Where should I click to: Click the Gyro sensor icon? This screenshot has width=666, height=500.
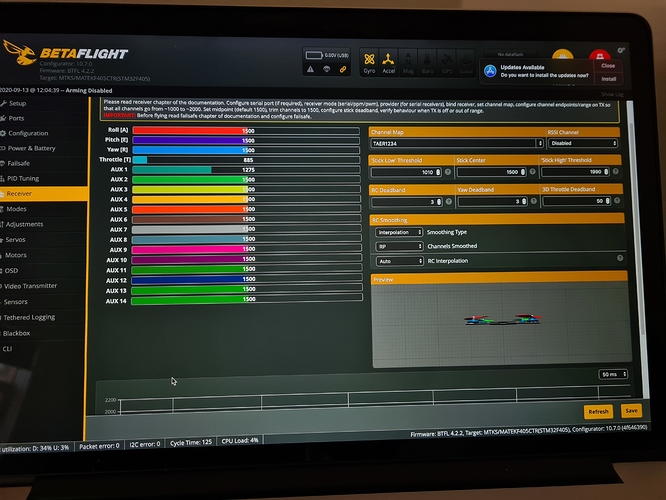click(x=369, y=62)
